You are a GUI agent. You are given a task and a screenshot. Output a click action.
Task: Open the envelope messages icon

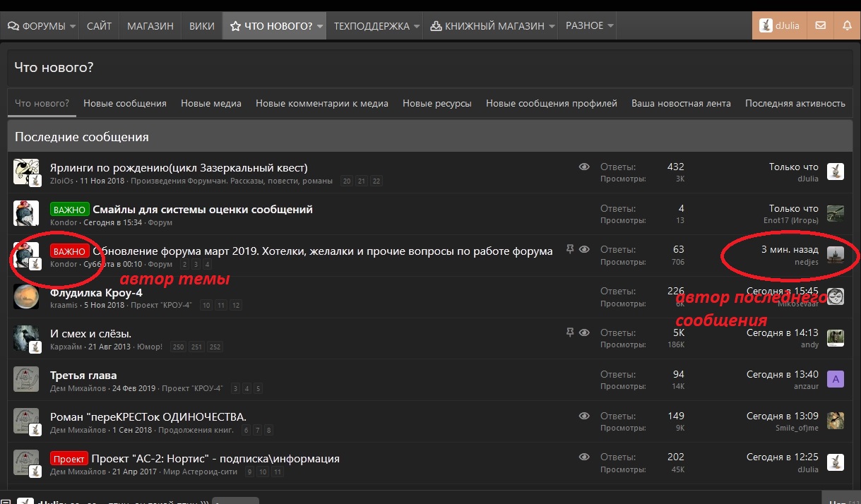[x=820, y=25]
